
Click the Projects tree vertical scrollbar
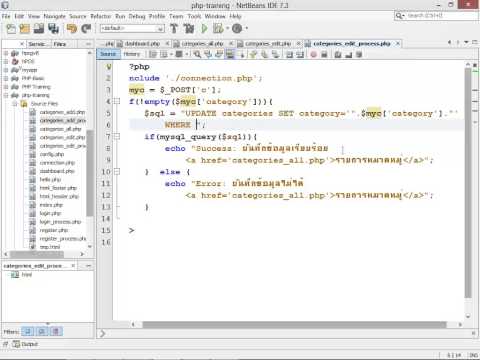pos(89,172)
